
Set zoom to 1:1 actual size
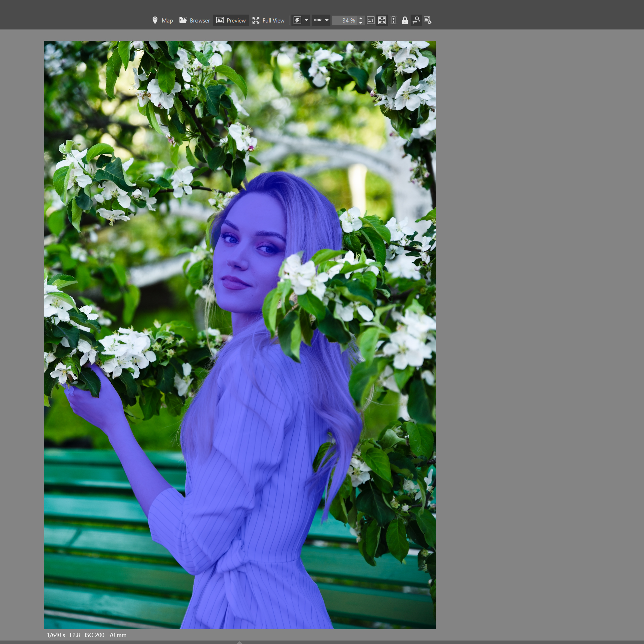(x=371, y=20)
